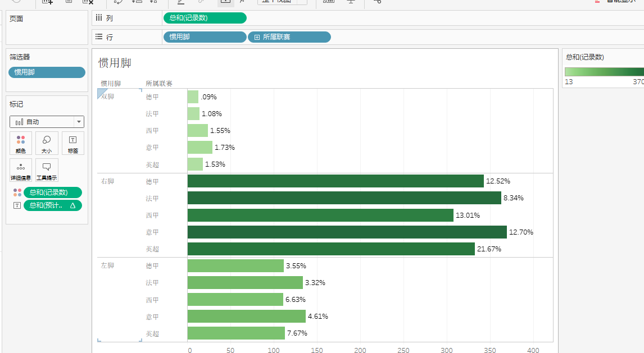The width and height of the screenshot is (644, 353).
Task: Select the 右脚 西甲 bar labeled 13.01%
Action: point(320,216)
